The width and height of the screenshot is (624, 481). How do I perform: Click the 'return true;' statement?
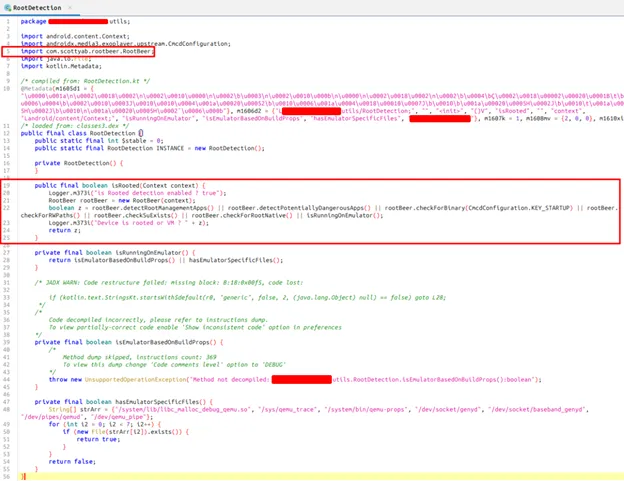click(98, 439)
